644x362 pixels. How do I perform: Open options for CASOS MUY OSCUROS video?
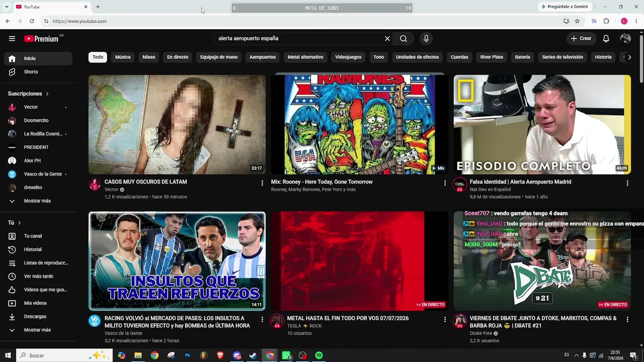click(x=262, y=183)
